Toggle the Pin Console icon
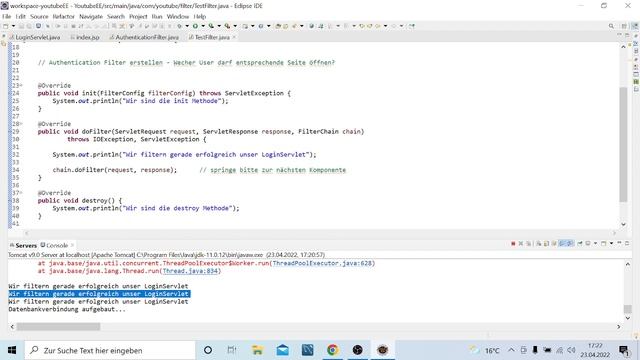This screenshot has width=640, height=360. pos(580,244)
